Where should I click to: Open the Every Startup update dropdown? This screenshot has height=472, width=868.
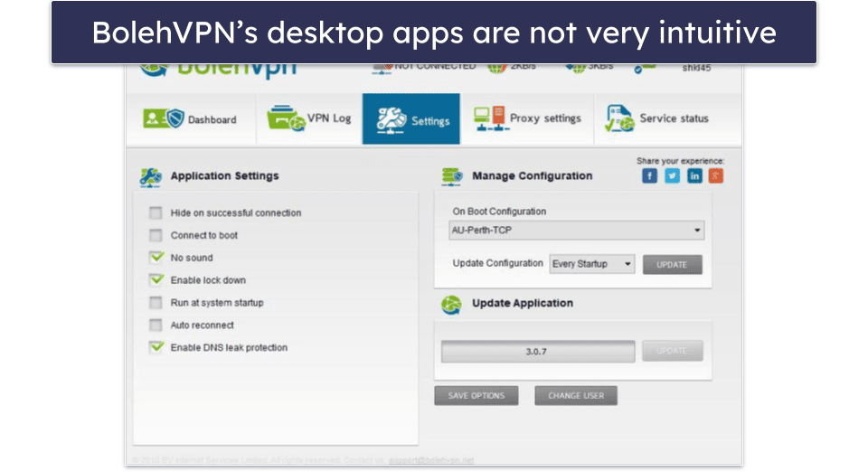(x=591, y=264)
